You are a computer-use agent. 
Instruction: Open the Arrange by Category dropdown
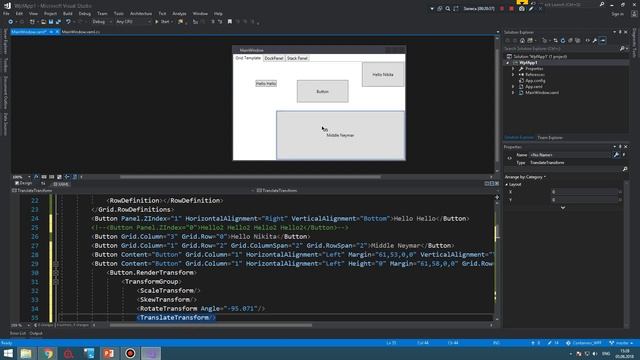point(525,177)
